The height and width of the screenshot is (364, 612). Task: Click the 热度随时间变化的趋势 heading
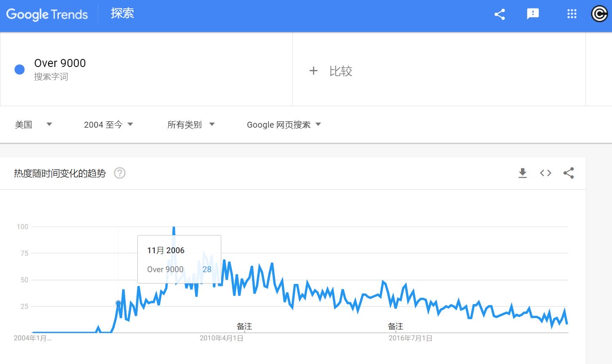[60, 174]
